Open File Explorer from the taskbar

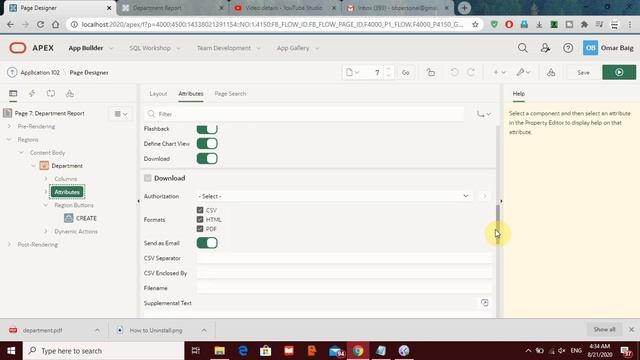pyautogui.click(x=220, y=351)
